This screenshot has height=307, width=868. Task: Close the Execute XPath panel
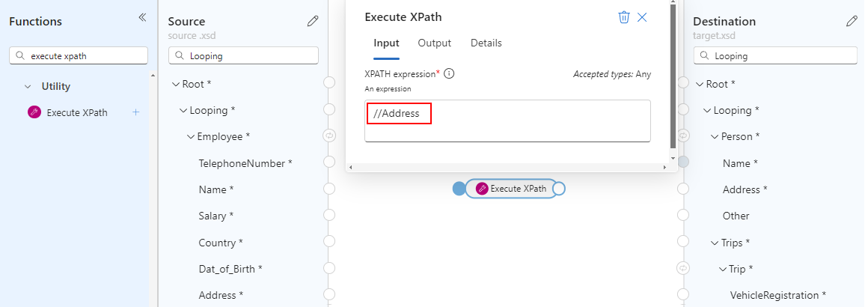click(642, 17)
